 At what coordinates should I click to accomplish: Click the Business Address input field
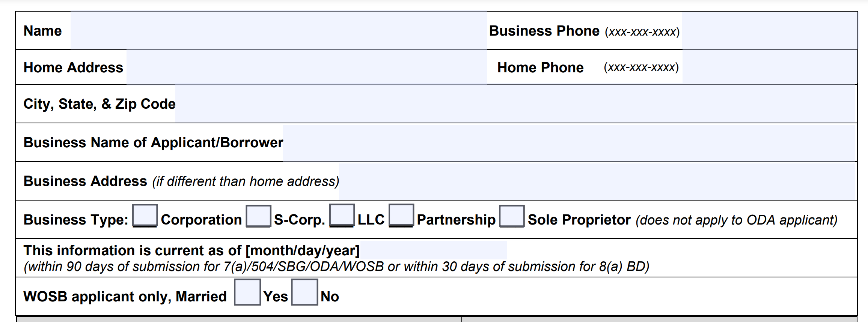coord(597,181)
